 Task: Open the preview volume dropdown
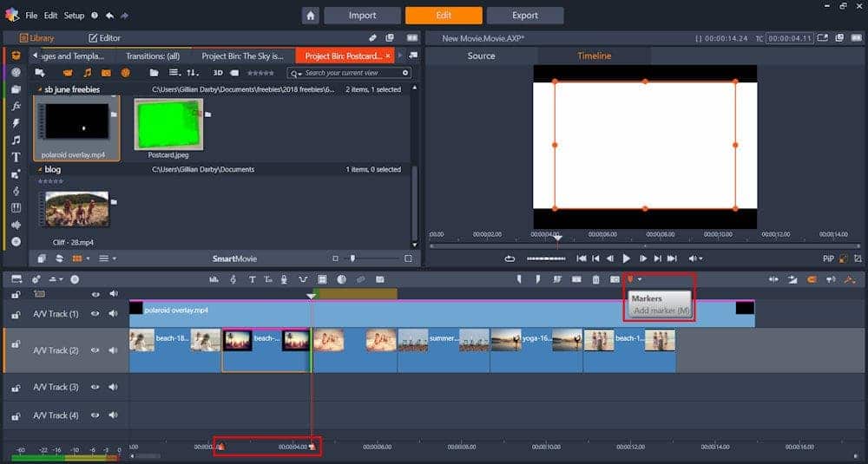[700, 258]
